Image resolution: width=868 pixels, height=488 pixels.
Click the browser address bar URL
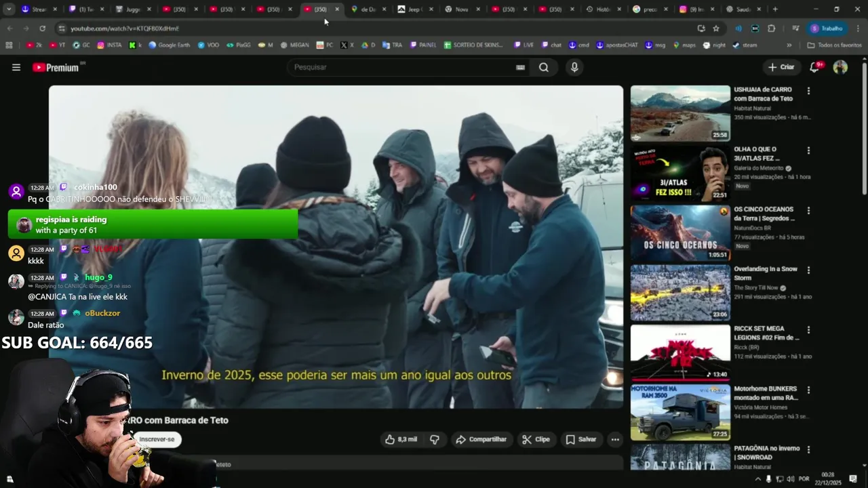pos(125,28)
